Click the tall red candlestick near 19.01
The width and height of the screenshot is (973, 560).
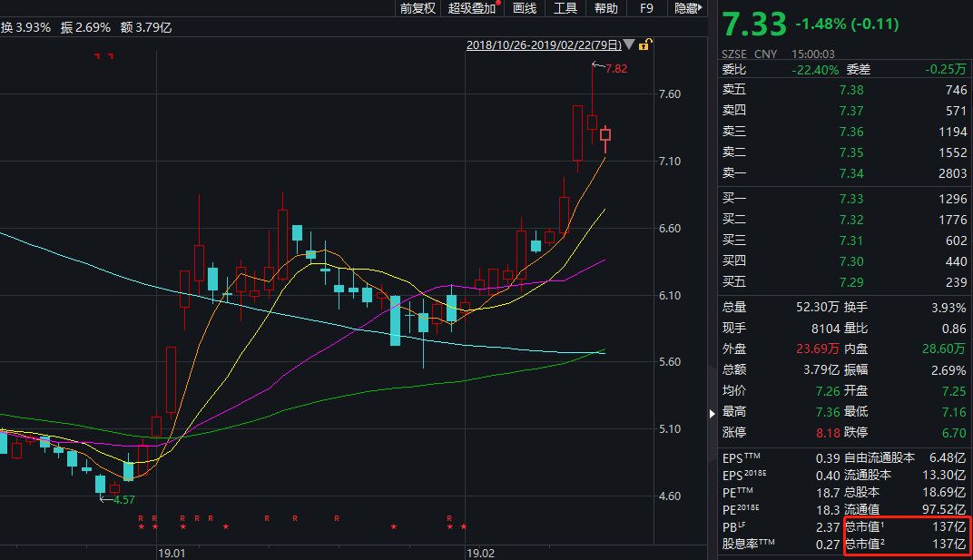pyautogui.click(x=170, y=379)
